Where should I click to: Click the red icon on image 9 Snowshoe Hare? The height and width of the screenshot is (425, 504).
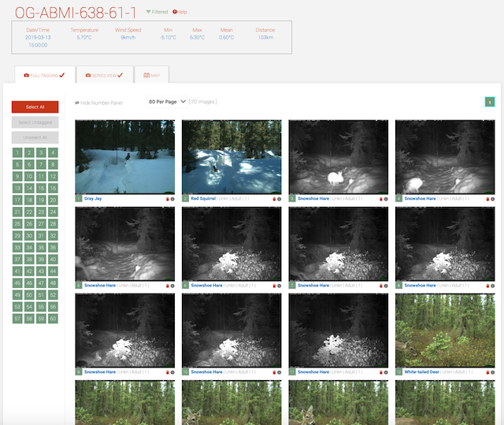pyautogui.click(x=168, y=372)
